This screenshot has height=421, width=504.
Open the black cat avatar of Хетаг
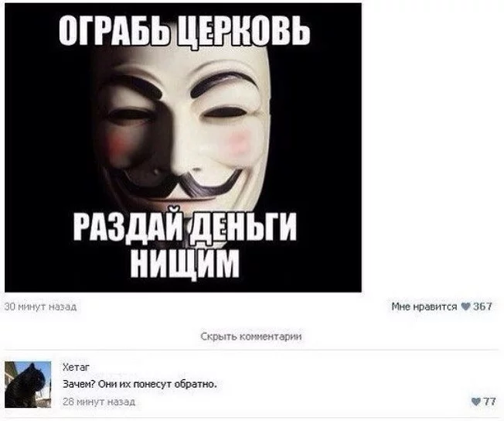point(28,385)
